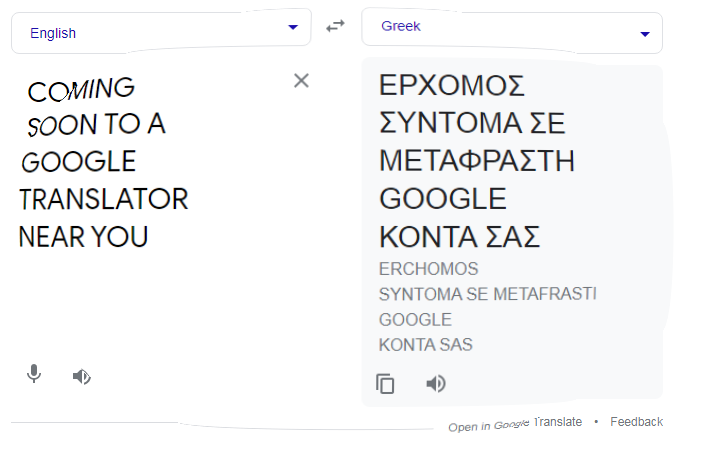Swap English and Greek languages
Screen dimensions: 703x452
(x=335, y=26)
